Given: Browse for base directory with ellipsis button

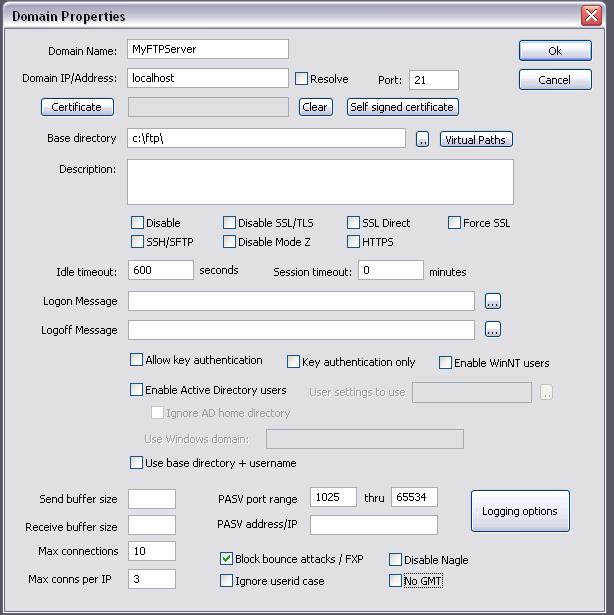Looking at the screenshot, I should coord(422,140).
